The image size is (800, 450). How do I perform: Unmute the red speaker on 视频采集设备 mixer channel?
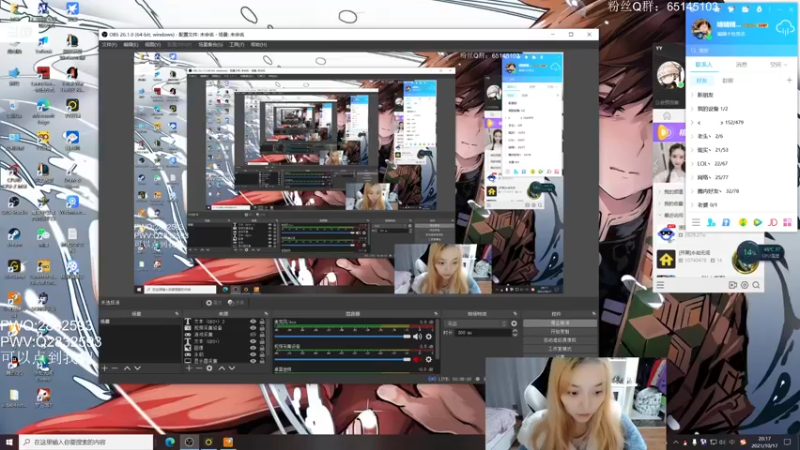(x=417, y=360)
